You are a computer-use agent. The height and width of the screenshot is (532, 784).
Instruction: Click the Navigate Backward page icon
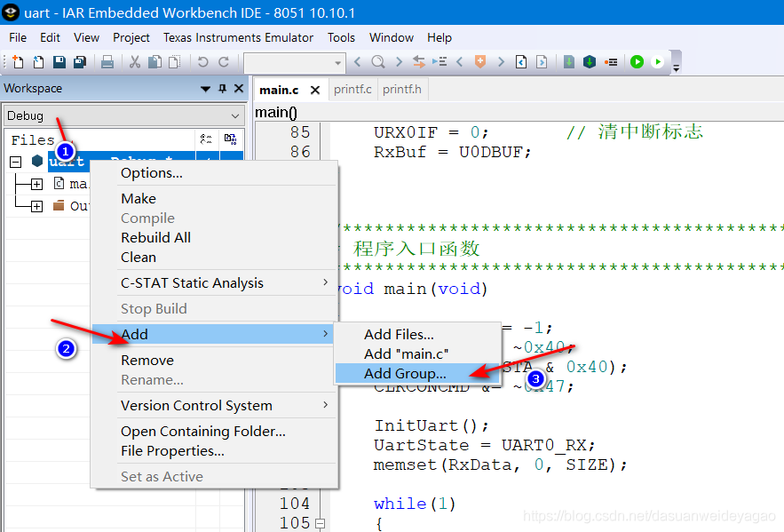pos(521,62)
